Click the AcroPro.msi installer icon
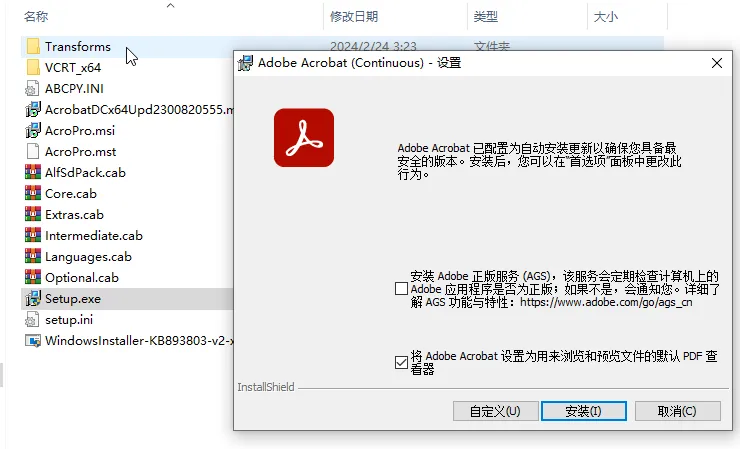This screenshot has height=449, width=740. (33, 130)
